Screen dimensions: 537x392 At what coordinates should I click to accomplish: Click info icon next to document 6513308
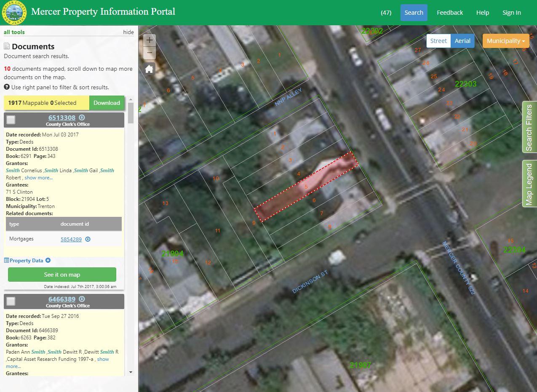82,117
